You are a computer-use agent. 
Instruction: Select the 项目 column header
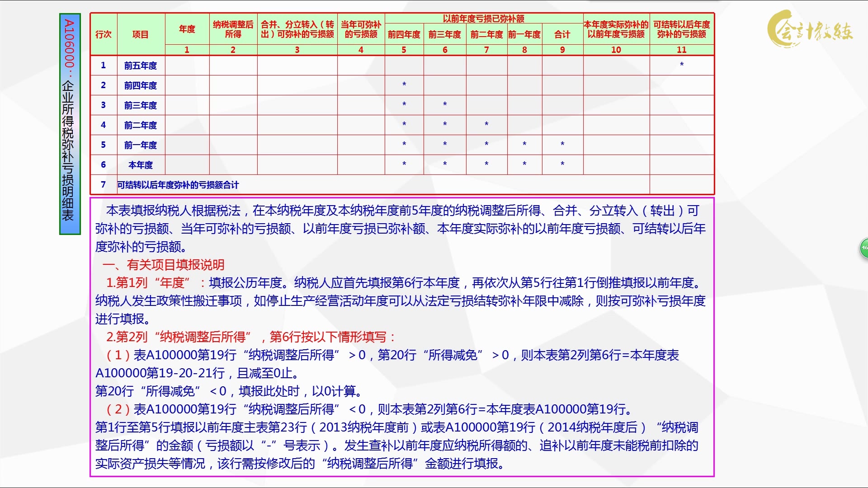coord(141,34)
